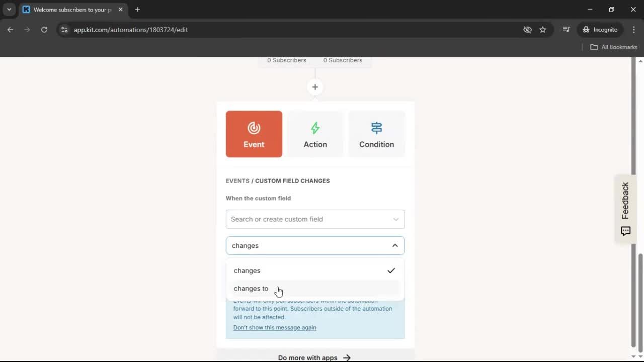Click the Don't show this message again link
The image size is (644, 362).
point(275,327)
